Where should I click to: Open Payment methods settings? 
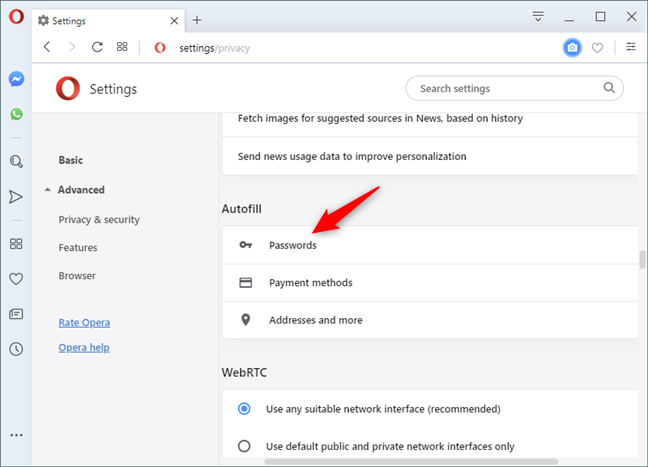[310, 283]
